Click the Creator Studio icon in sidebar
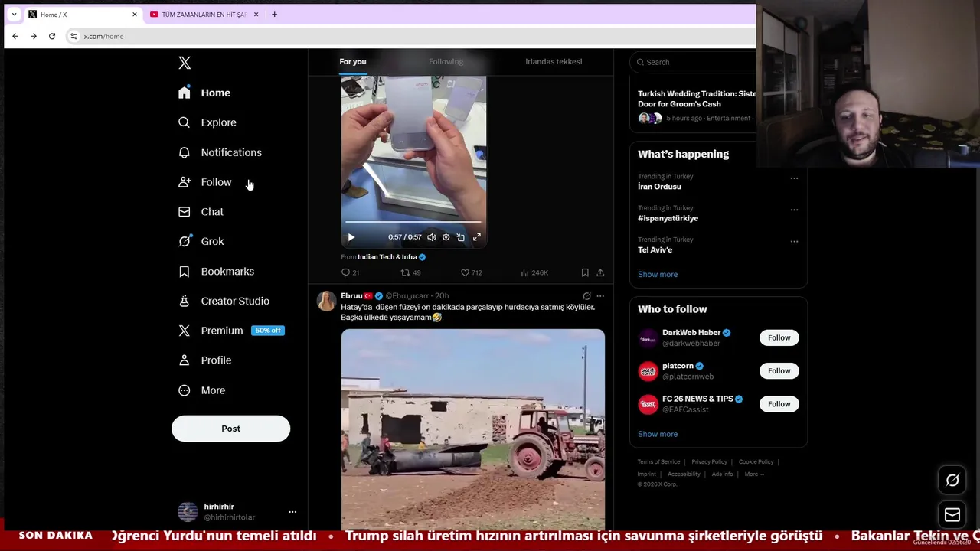The height and width of the screenshot is (551, 980). coord(185,301)
